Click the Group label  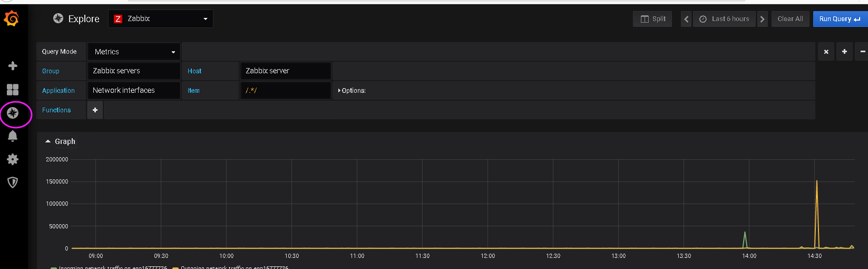coord(51,71)
